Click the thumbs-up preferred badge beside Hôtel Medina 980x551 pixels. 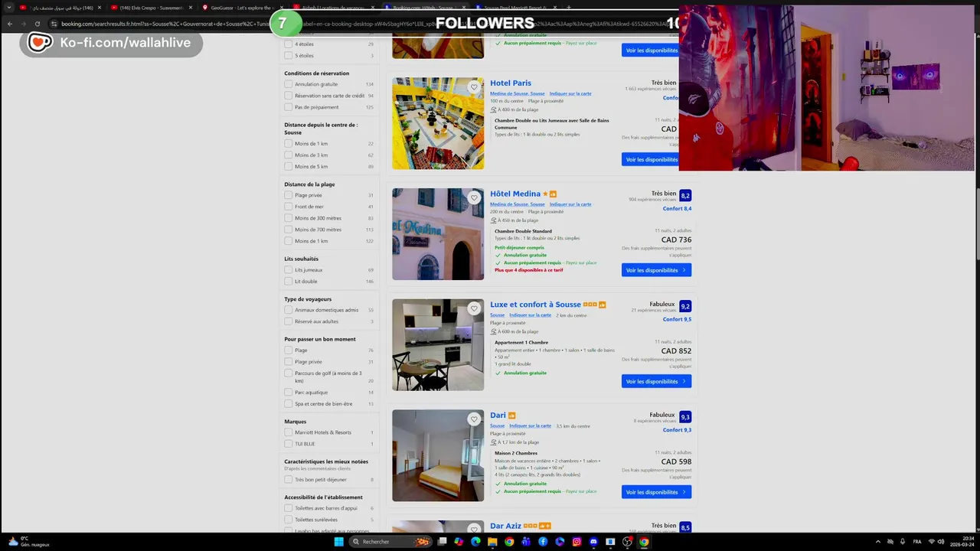pyautogui.click(x=553, y=194)
